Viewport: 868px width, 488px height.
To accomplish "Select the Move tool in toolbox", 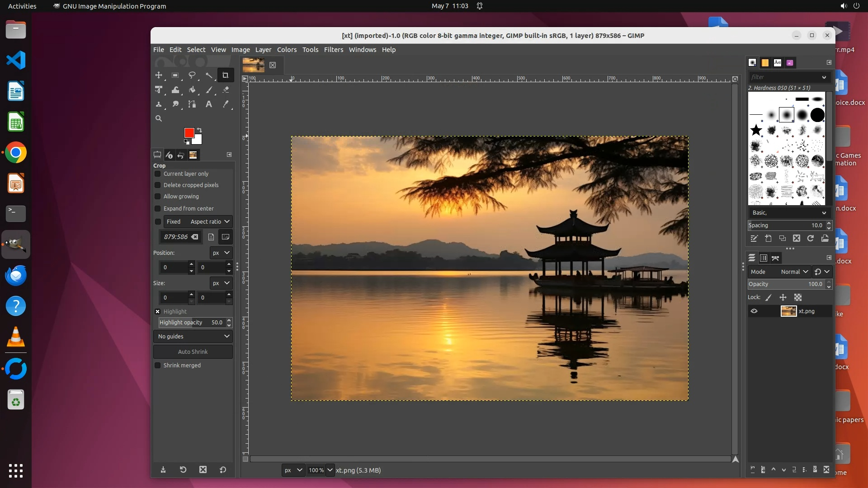I will [x=159, y=75].
